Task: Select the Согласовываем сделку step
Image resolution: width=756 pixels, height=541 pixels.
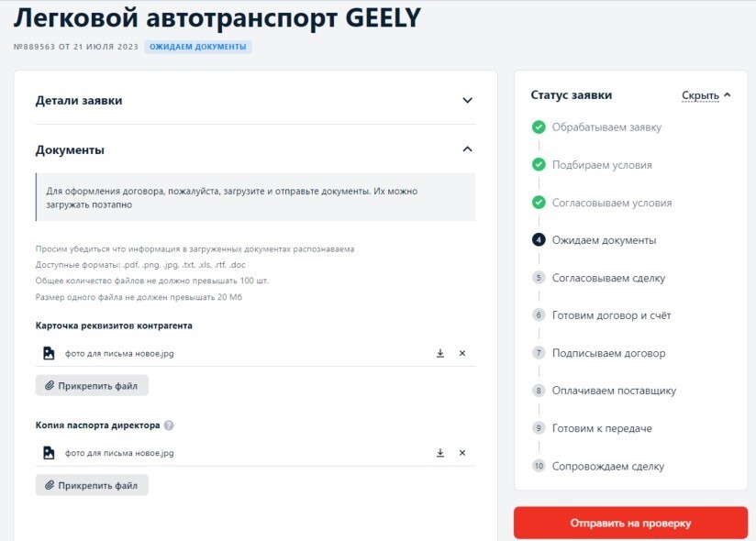Action: point(608,278)
